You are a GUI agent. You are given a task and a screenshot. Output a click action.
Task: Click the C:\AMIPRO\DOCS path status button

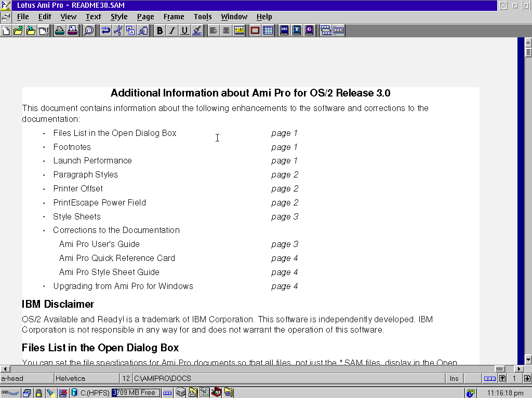(x=288, y=378)
